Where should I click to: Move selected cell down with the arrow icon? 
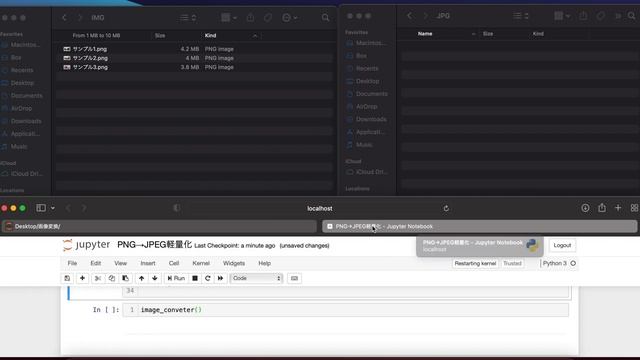[155, 278]
